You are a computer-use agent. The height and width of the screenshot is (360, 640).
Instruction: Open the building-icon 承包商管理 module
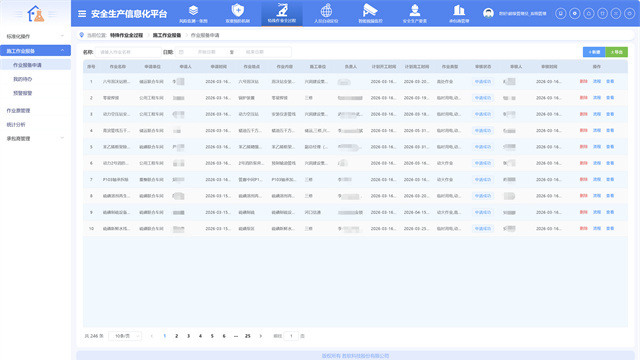pos(459,13)
